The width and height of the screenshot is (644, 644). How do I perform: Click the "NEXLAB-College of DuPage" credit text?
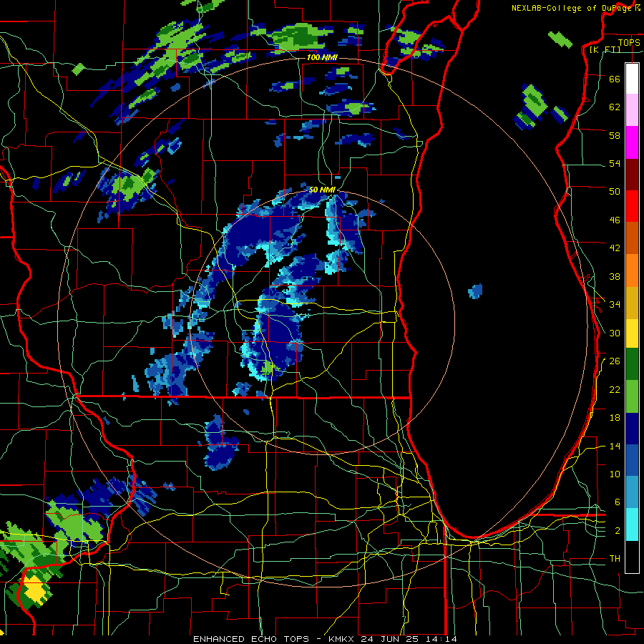click(x=572, y=8)
